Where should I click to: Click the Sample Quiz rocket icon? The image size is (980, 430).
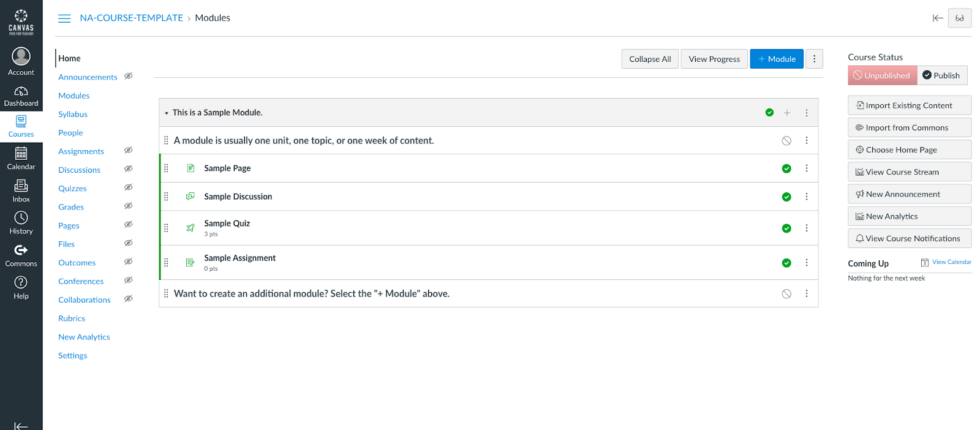coord(190,228)
